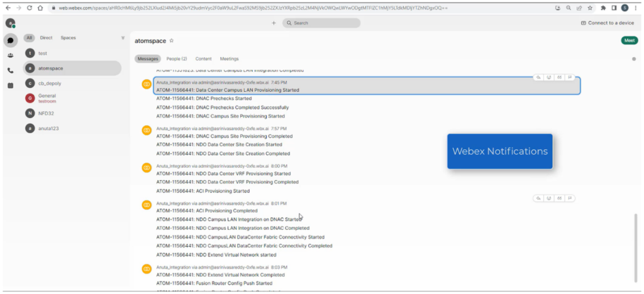Screen dimensions: 644x294
Task: Select the Spaces filter tab
Action: 68,38
